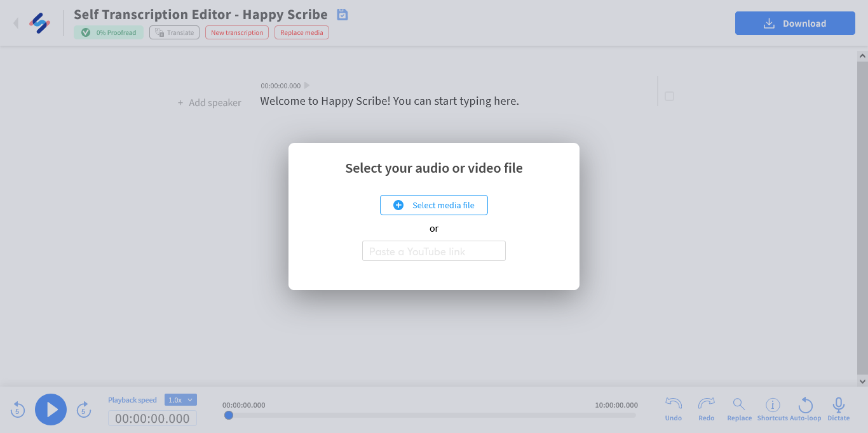This screenshot has width=868, height=433.
Task: Skip forward 5 seconds
Action: click(84, 410)
